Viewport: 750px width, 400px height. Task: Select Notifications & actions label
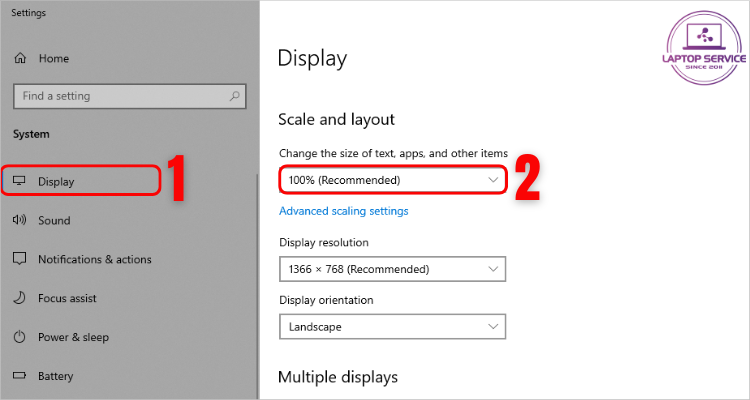coord(95,259)
